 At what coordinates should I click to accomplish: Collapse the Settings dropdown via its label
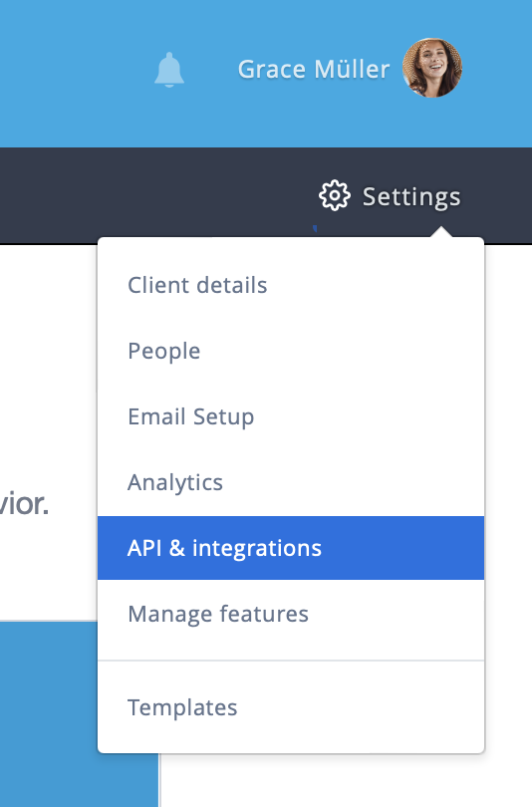411,196
